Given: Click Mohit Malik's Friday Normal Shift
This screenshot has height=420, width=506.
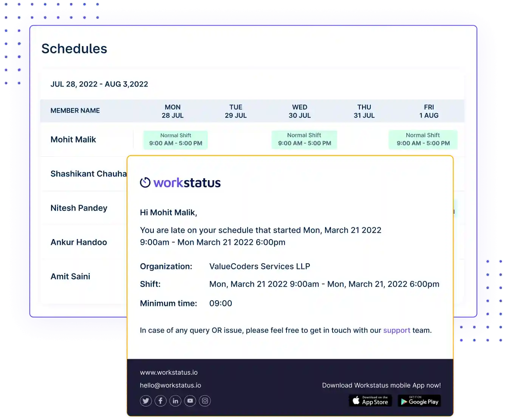Looking at the screenshot, I should (x=423, y=140).
